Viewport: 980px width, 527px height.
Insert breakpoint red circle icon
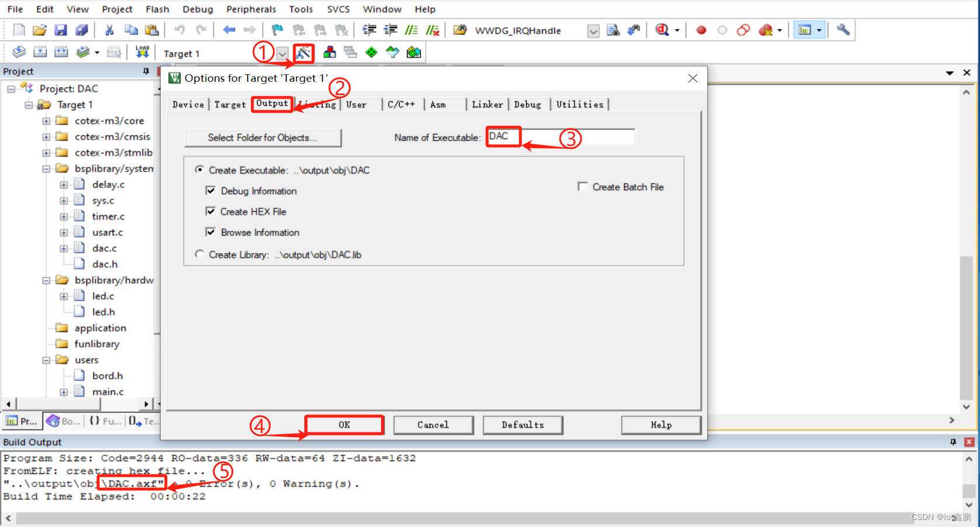[701, 30]
